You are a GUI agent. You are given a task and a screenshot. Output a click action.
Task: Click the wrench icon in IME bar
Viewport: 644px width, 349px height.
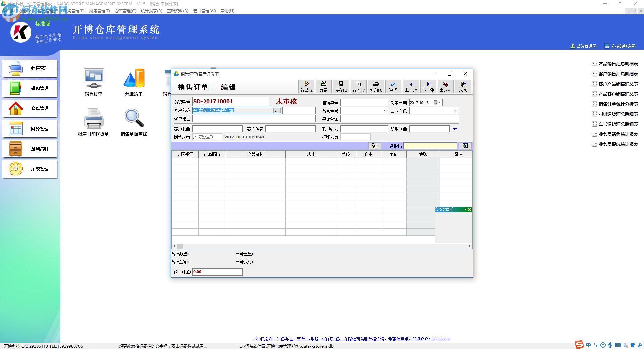[640, 345]
